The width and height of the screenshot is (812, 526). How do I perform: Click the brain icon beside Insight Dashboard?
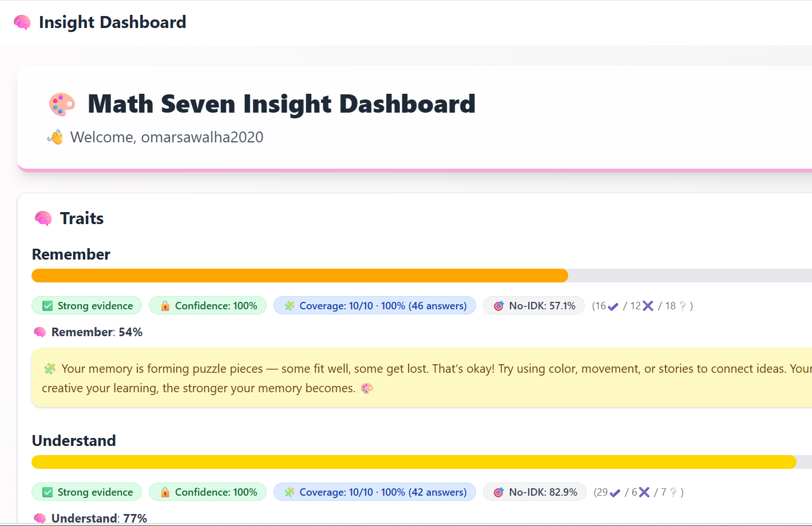click(x=22, y=22)
